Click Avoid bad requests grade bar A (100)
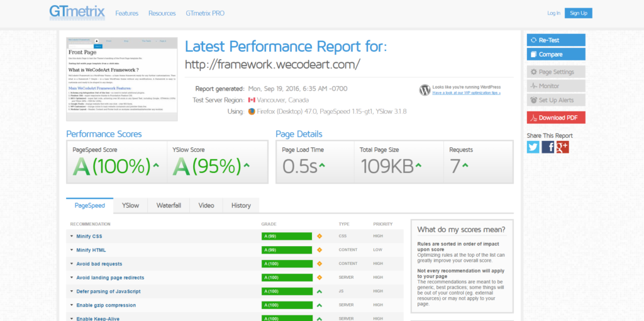 click(x=287, y=264)
